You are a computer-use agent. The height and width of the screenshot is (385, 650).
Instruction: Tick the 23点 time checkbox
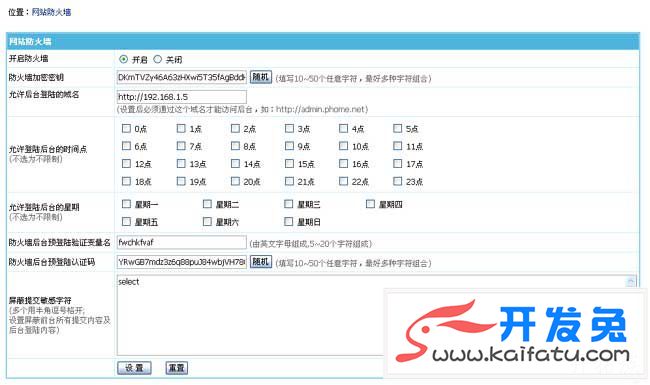[398, 181]
